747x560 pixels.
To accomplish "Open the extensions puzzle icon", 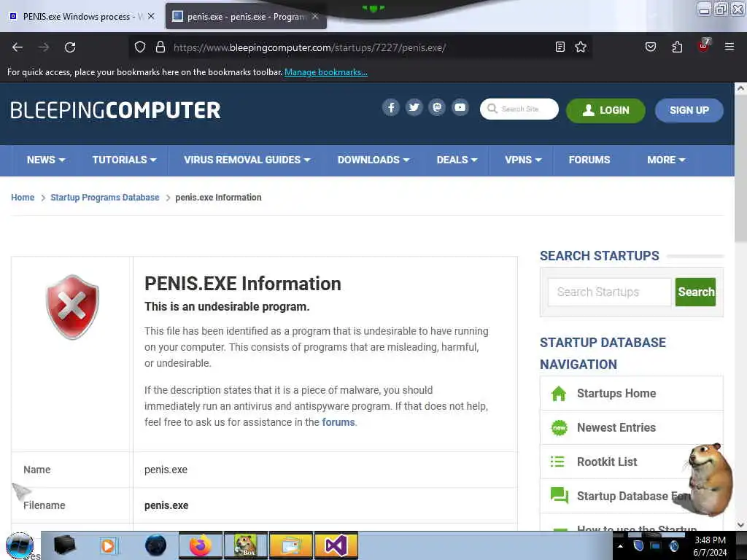I will (677, 47).
